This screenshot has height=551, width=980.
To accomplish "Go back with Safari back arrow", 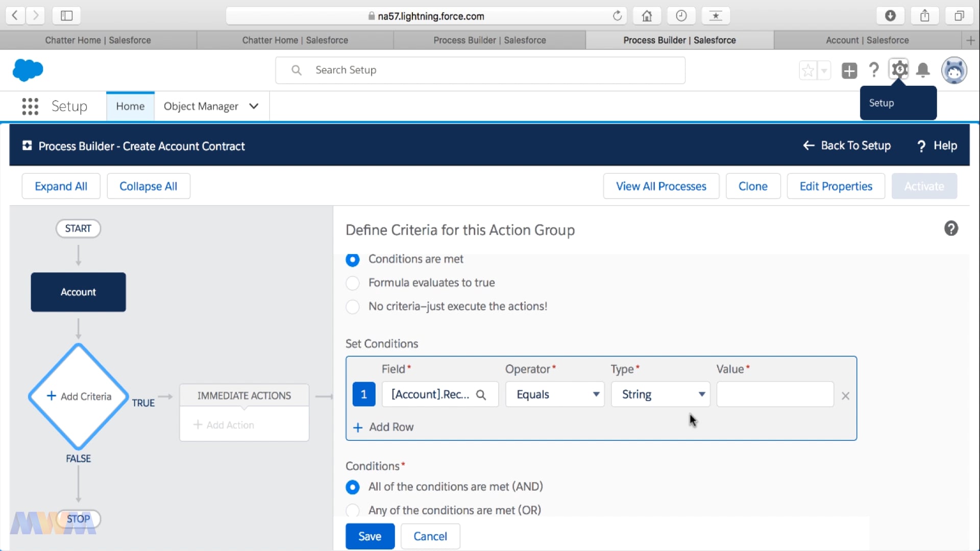I will click(x=15, y=16).
